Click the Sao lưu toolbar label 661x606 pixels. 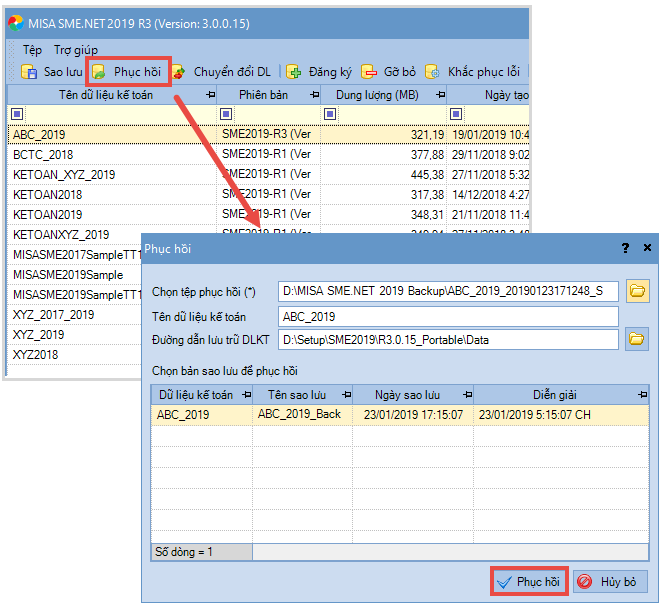tap(63, 72)
